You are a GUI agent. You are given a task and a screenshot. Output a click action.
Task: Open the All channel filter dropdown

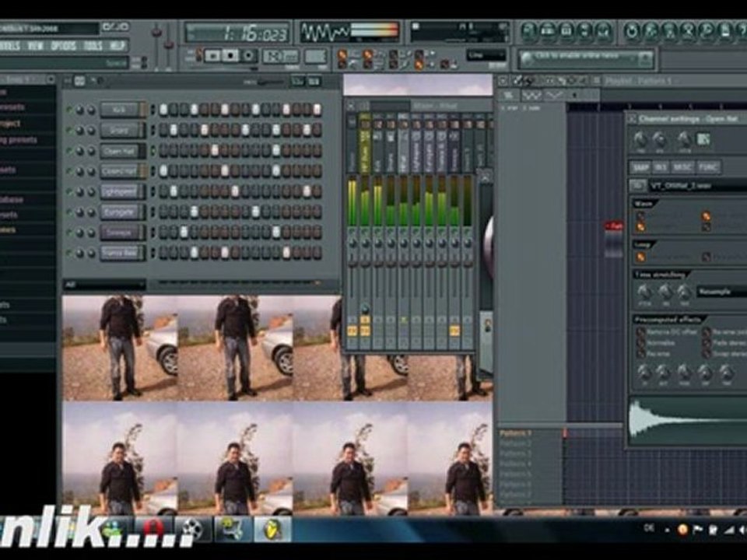point(104,285)
